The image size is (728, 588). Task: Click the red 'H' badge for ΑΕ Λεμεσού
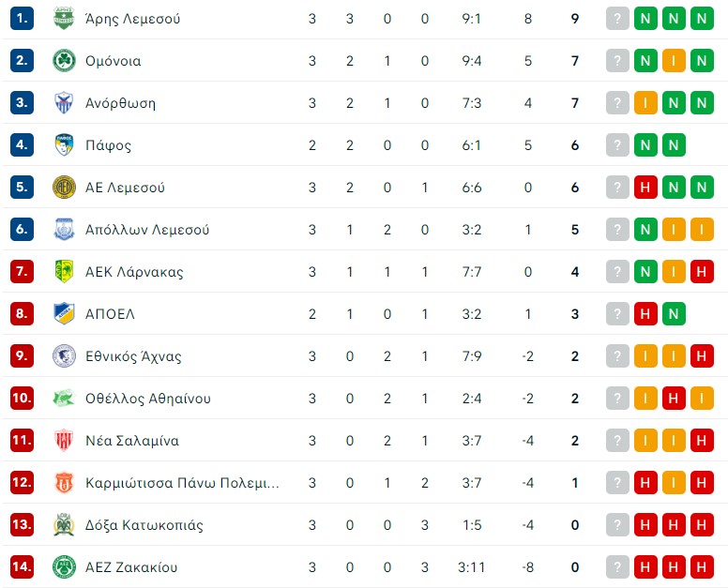[645, 188]
